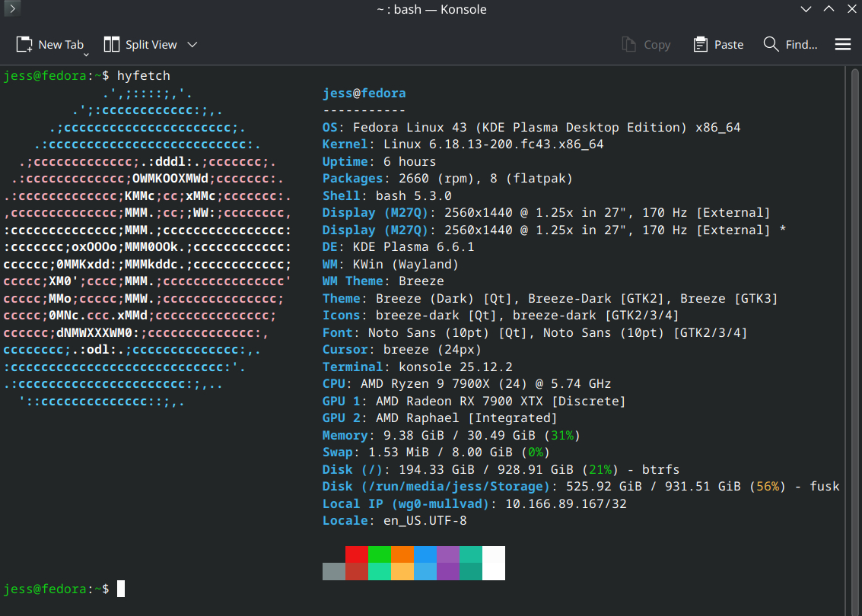This screenshot has height=616, width=862.
Task: Click the cursor at the bottom prompt
Action: pyautogui.click(x=120, y=589)
